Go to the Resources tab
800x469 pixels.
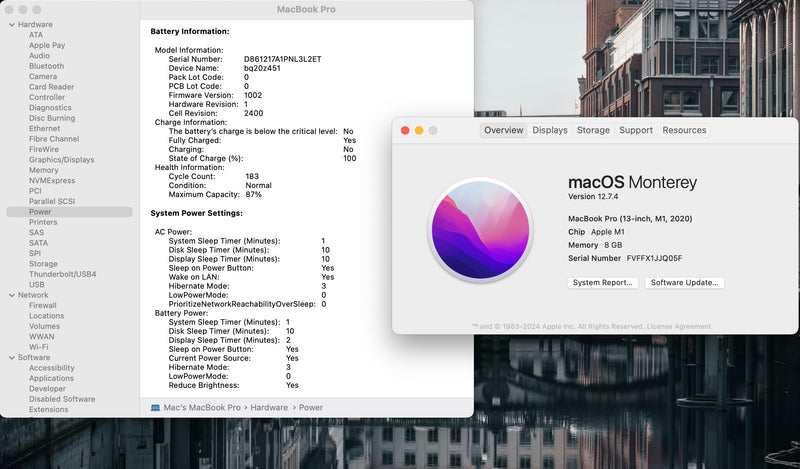point(684,130)
